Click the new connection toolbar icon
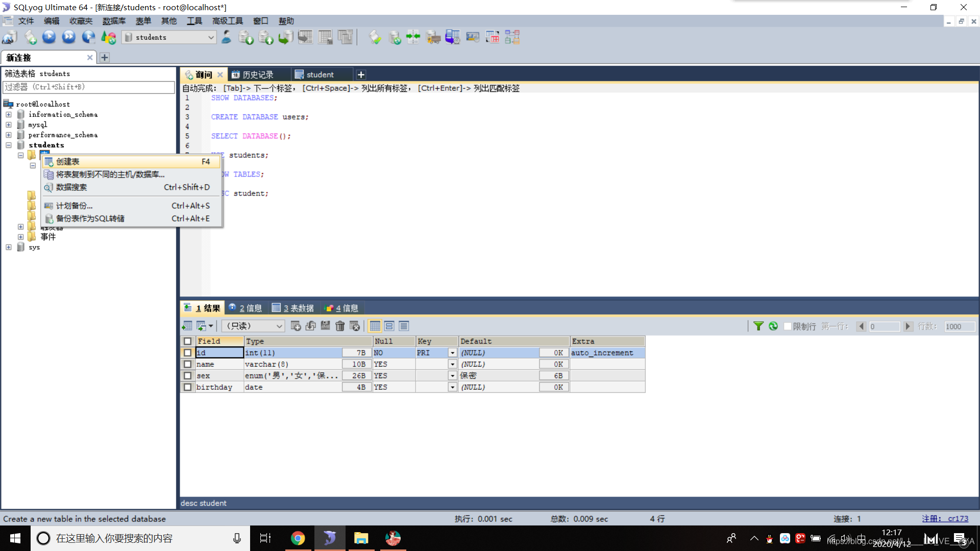This screenshot has width=980, height=551. point(10,37)
